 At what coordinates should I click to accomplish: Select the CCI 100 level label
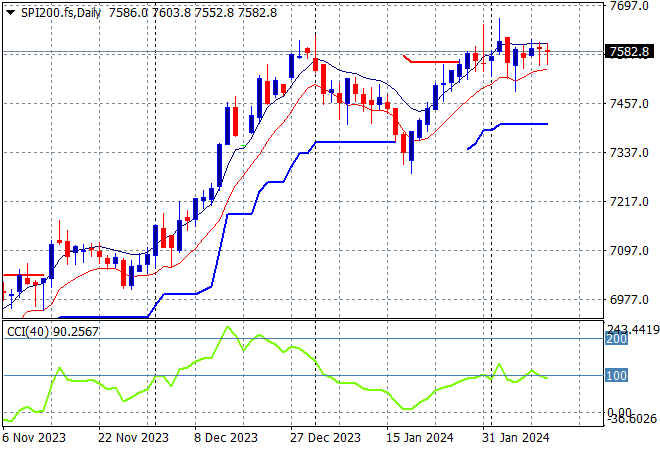(x=616, y=375)
